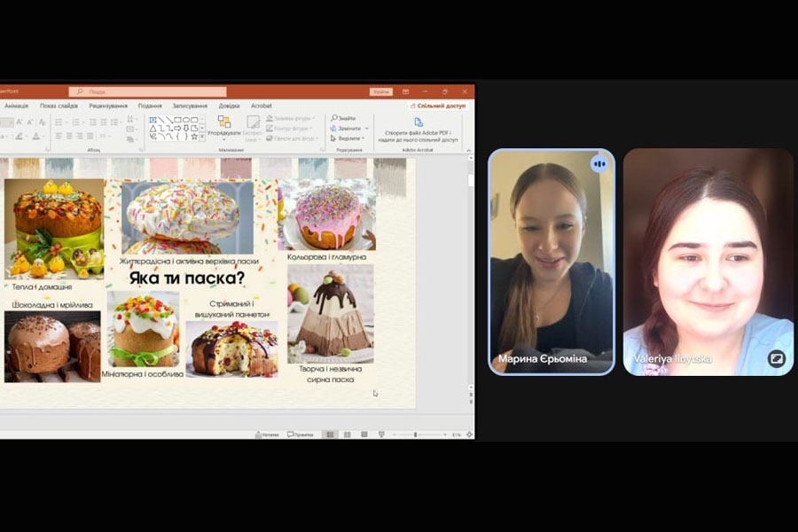The height and width of the screenshot is (532, 798).
Task: Open the Примітки comments pane
Action: (301, 434)
